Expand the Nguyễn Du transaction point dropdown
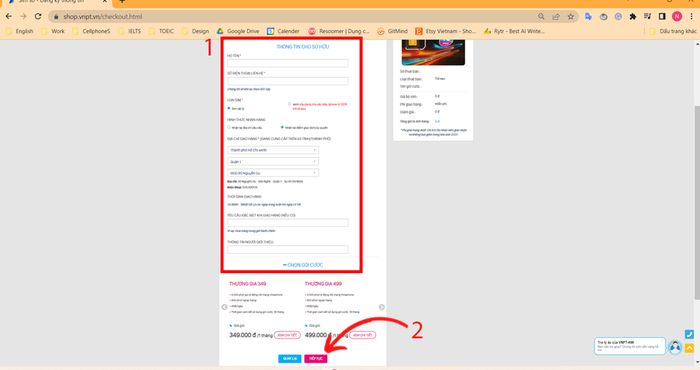Image resolution: width=700 pixels, height=370 pixels. pos(273,173)
